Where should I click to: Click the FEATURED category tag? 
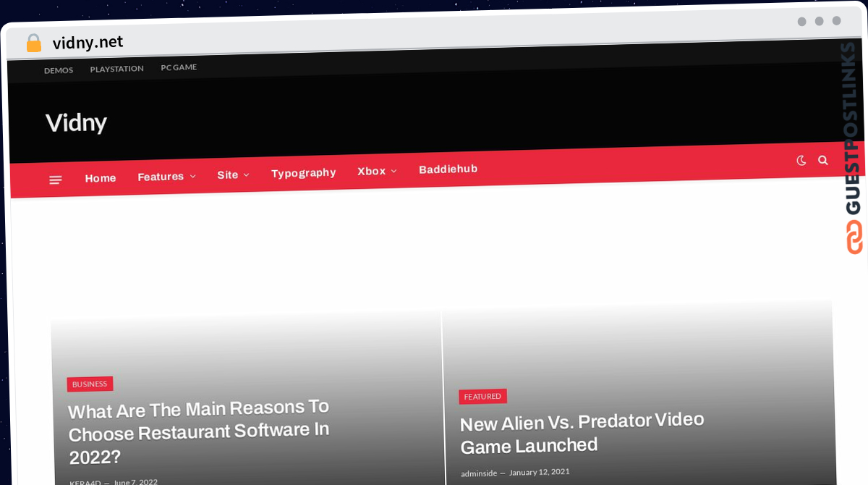pos(482,397)
